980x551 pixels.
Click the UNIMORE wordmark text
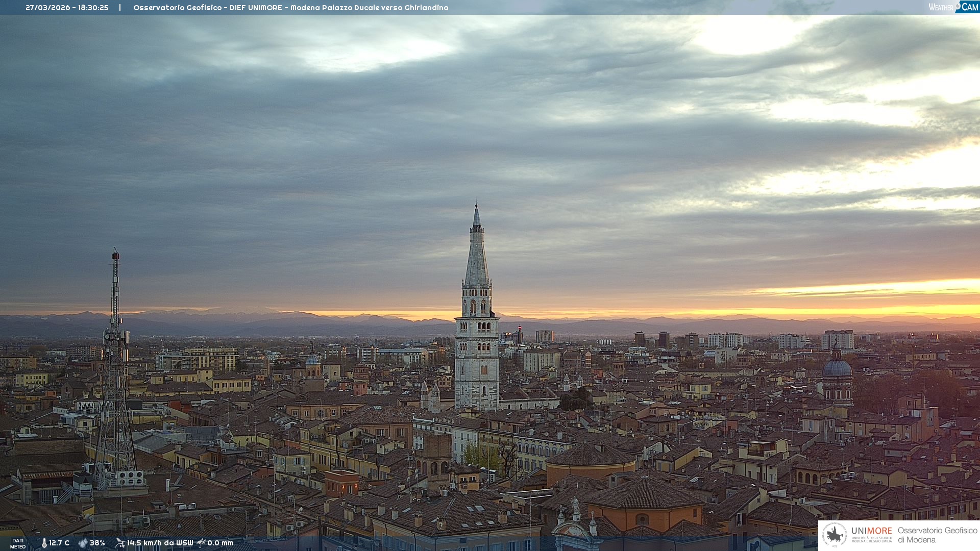pos(871,531)
